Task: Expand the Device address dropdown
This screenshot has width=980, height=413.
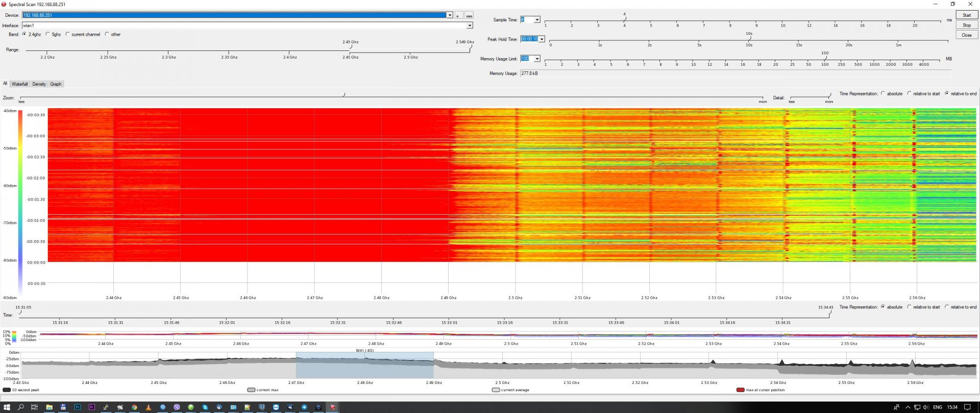Action: [450, 15]
